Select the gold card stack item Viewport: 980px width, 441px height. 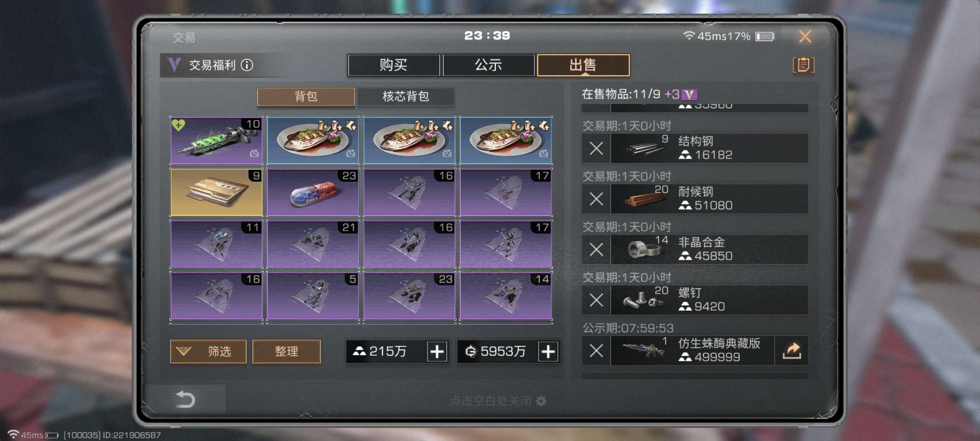click(x=216, y=192)
